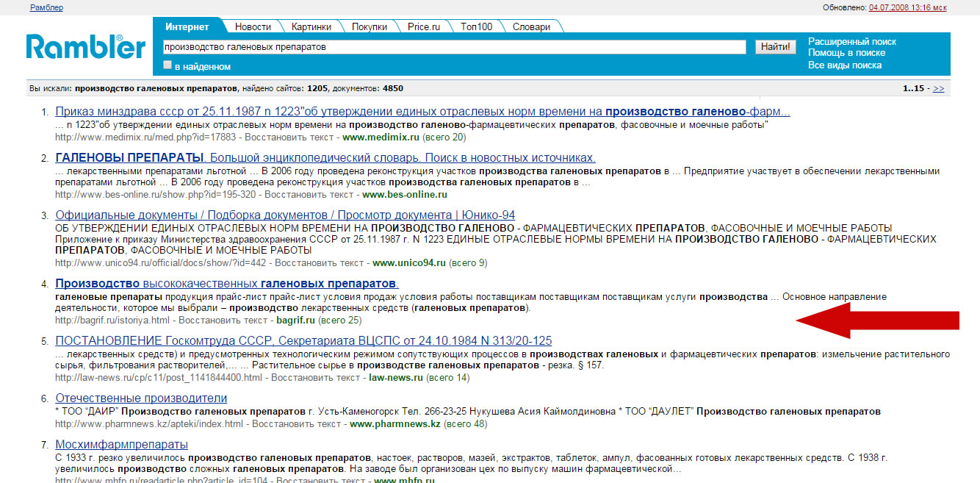The height and width of the screenshot is (483, 980).
Task: Open www.medimix.ru site link
Action: 381,137
